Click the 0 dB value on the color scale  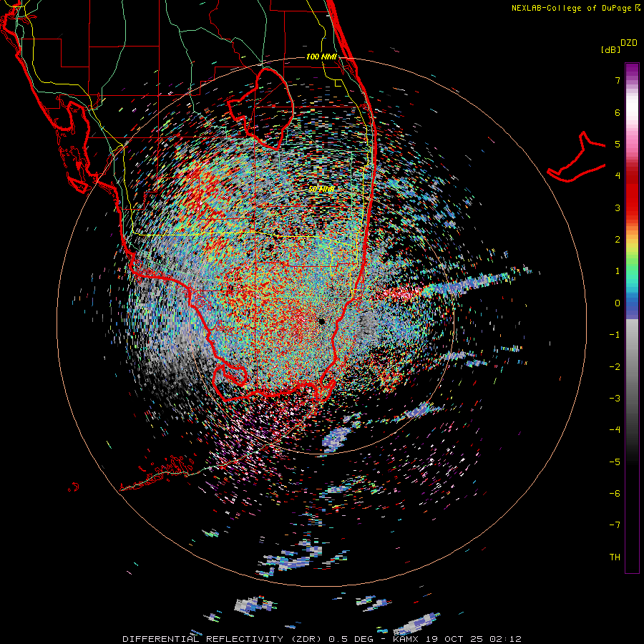tap(618, 303)
